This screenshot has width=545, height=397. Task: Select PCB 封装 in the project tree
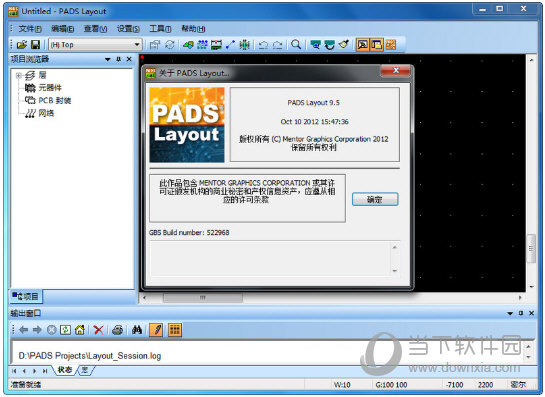[x=55, y=100]
